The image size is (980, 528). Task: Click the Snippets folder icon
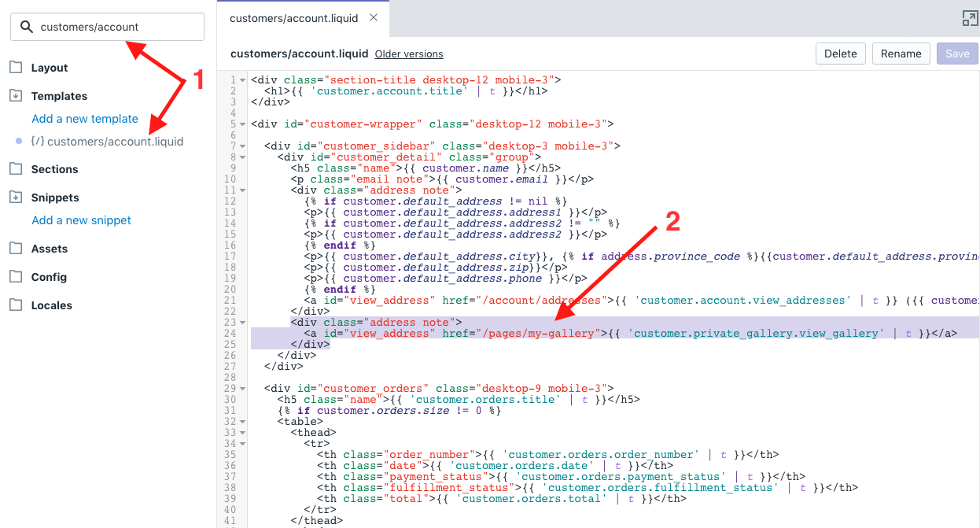coord(16,198)
